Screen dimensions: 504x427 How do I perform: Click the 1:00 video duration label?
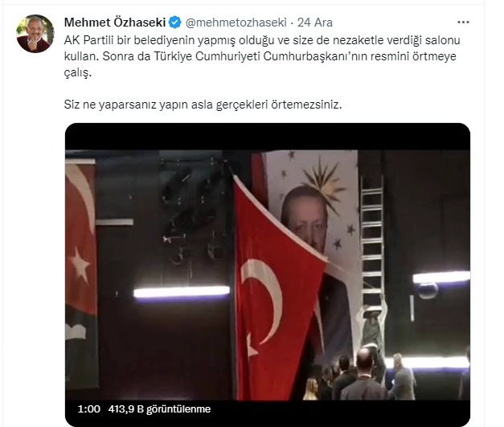(88, 409)
